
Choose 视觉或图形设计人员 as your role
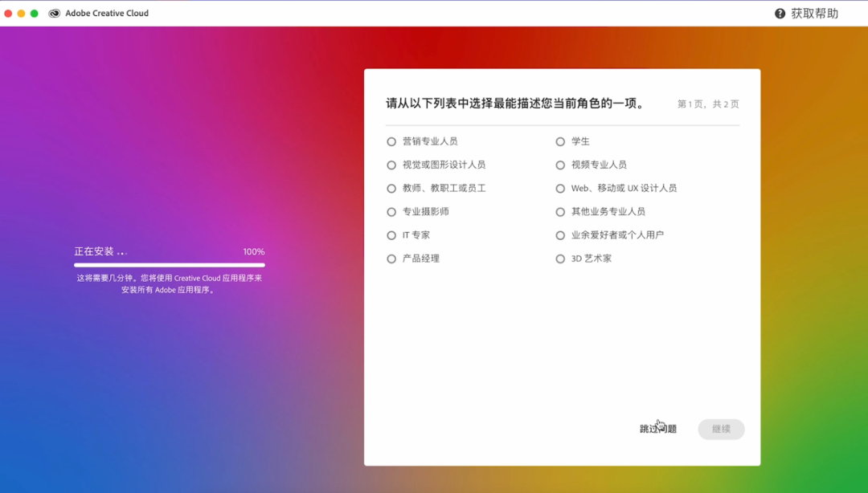pyautogui.click(x=391, y=165)
